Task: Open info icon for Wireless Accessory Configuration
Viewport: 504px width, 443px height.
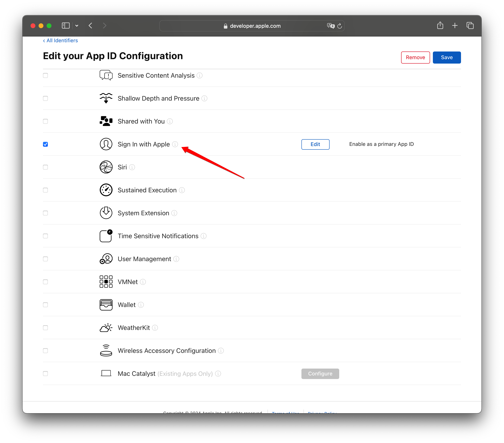Action: pos(221,351)
